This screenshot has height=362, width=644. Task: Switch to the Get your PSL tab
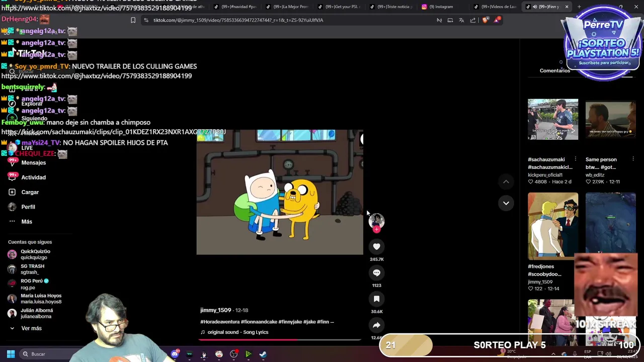pyautogui.click(x=339, y=7)
